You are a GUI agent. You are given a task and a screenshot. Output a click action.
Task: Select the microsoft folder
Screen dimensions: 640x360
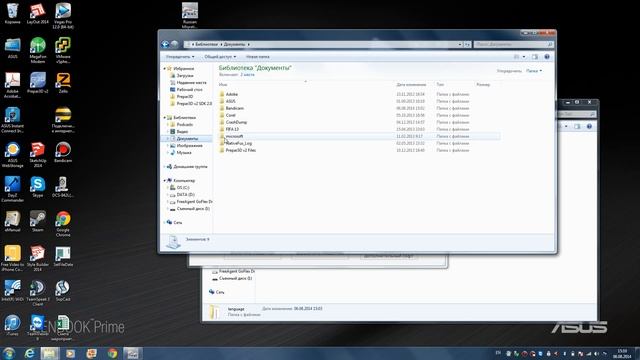tap(359, 136)
